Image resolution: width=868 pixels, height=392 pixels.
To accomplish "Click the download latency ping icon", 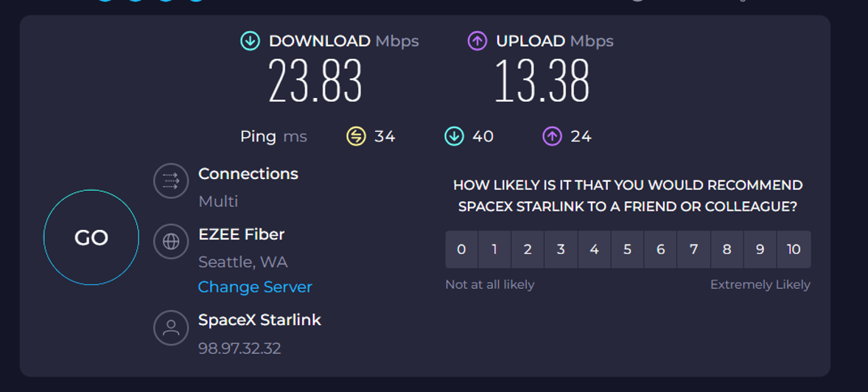I will point(454,136).
